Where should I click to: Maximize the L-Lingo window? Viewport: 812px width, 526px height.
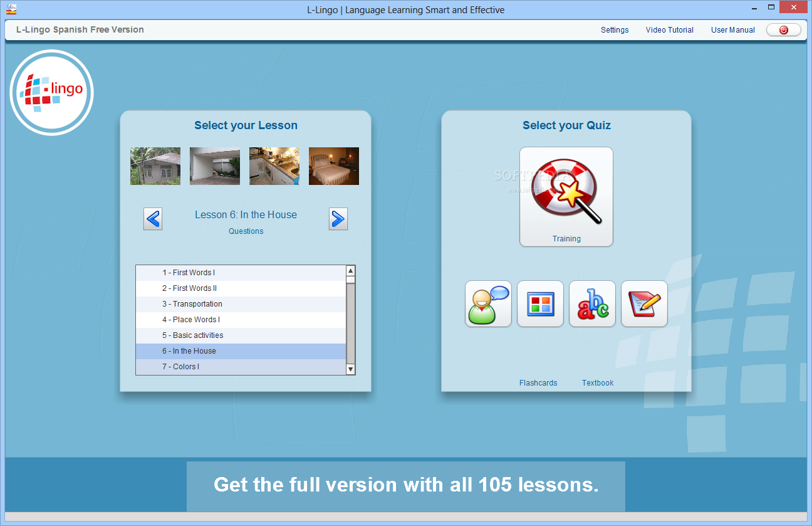point(772,8)
